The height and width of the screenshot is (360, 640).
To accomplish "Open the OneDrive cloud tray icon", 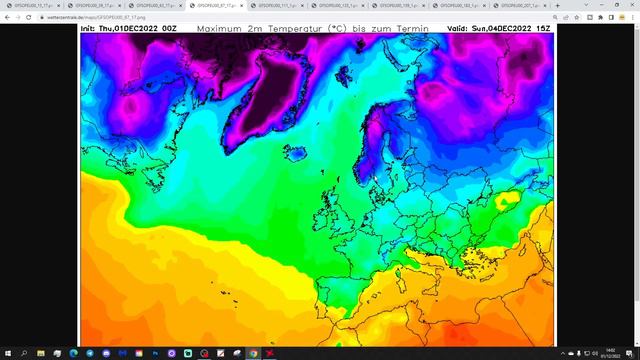I will tap(571, 353).
